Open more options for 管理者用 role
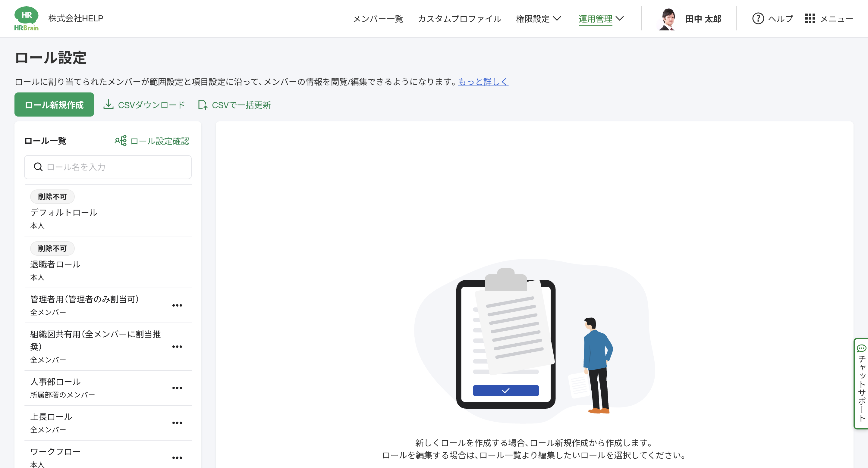 pyautogui.click(x=177, y=305)
